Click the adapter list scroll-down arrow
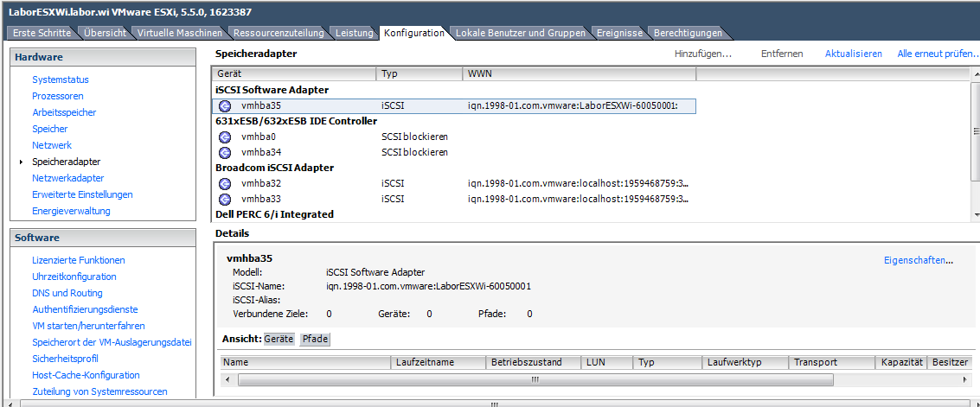The height and width of the screenshot is (407, 980). 976,215
